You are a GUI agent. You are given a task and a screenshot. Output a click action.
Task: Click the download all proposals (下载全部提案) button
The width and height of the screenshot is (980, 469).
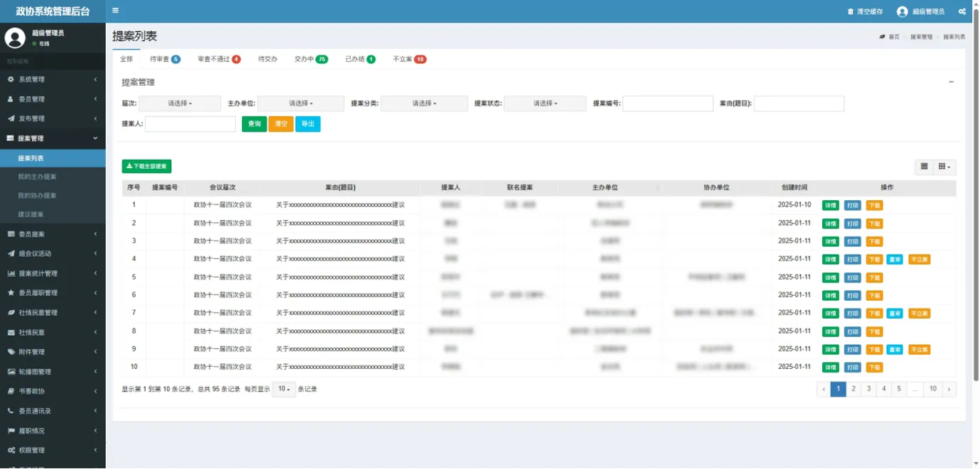click(x=147, y=165)
